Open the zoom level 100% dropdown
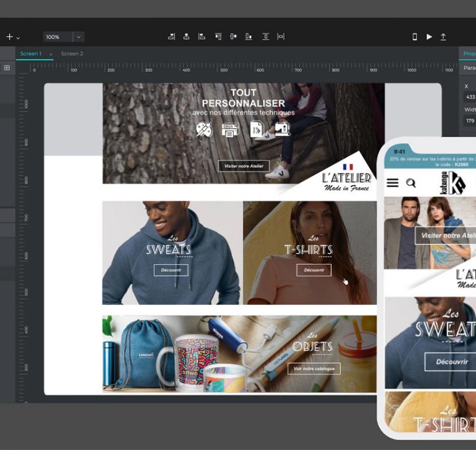The image size is (476, 450). click(78, 37)
